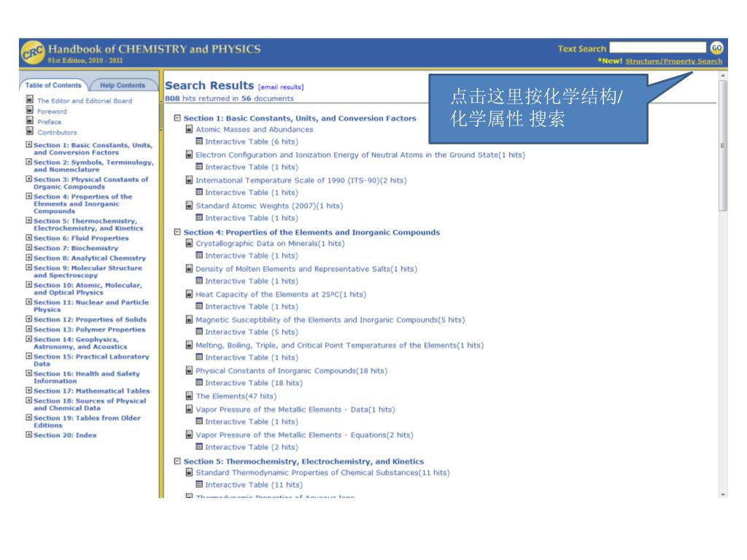The image size is (747, 560).
Task: Expand Section 8: Analytical Chemistry
Action: (x=29, y=257)
